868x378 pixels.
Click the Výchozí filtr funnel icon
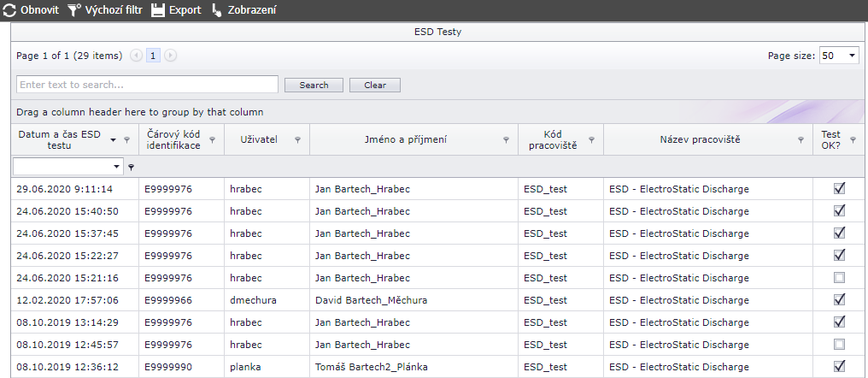[x=74, y=10]
